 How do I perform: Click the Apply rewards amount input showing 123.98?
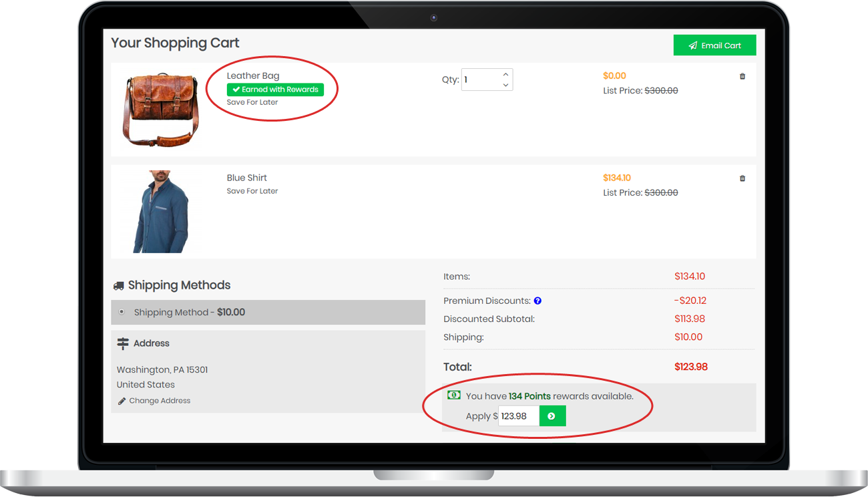(x=518, y=415)
